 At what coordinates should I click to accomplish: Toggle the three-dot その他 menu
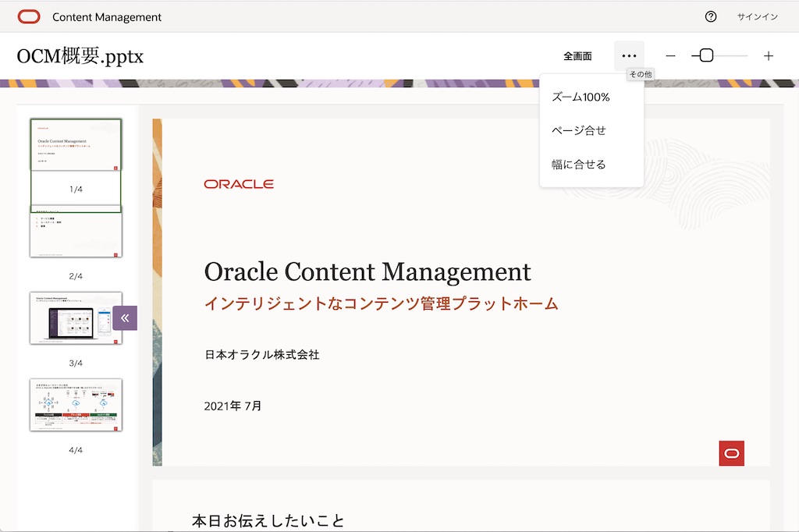[x=629, y=56]
